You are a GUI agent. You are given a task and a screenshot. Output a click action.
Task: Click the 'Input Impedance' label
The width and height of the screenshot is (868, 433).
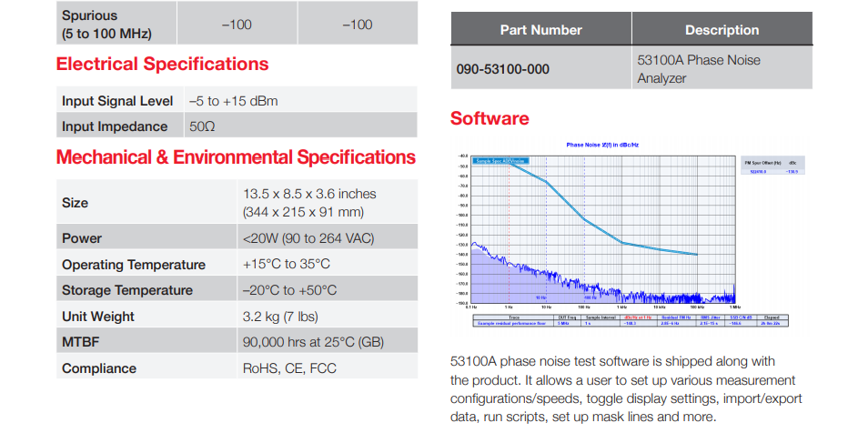[115, 126]
